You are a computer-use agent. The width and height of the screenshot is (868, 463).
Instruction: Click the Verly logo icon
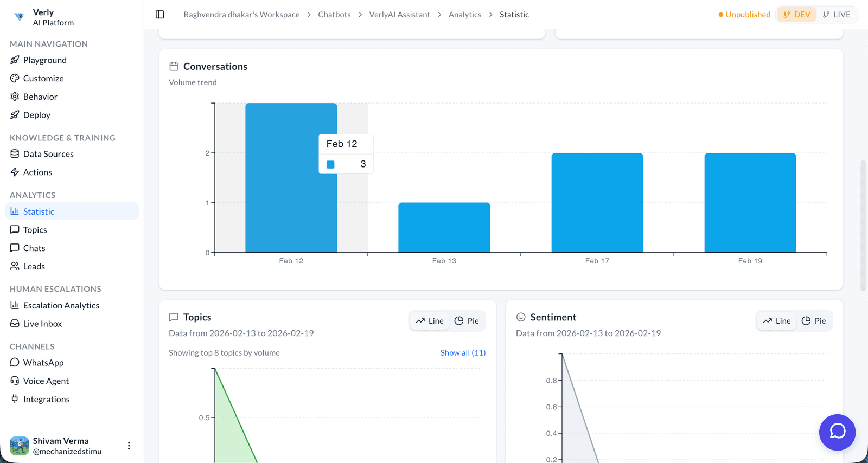pos(20,17)
